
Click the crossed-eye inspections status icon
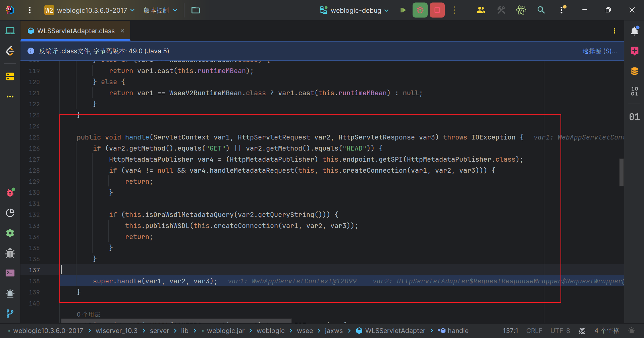pyautogui.click(x=582, y=331)
